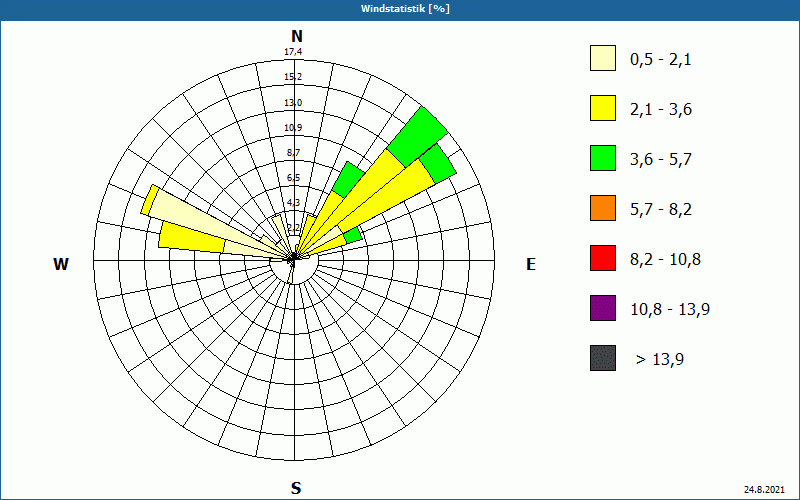Viewport: 800px width, 500px height.
Task: Click the 4,3 axis value
Action: (x=293, y=203)
